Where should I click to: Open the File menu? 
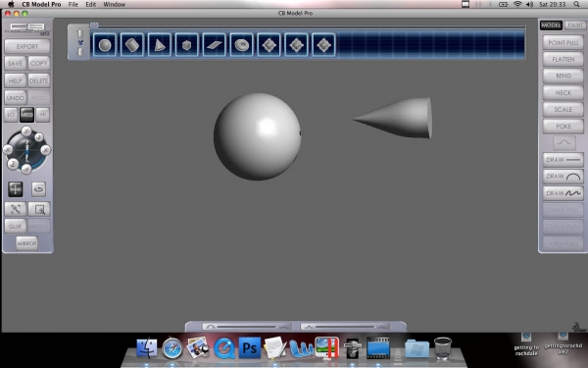pos(73,4)
